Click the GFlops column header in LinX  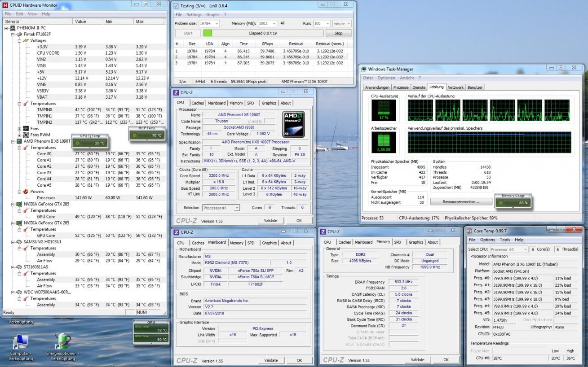click(x=267, y=44)
